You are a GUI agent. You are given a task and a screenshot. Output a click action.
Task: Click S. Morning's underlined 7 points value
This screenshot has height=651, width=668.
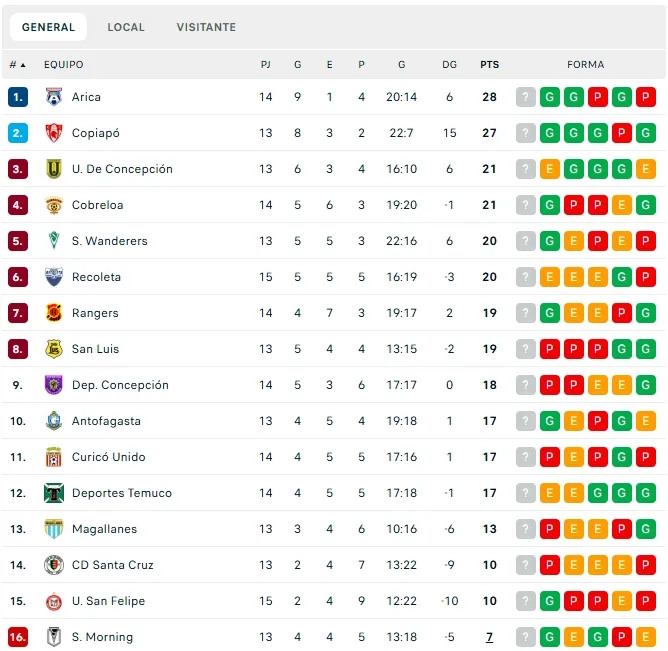[489, 637]
